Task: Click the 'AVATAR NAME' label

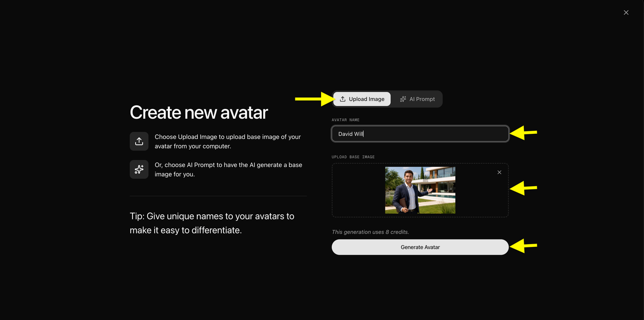Action: [x=345, y=120]
